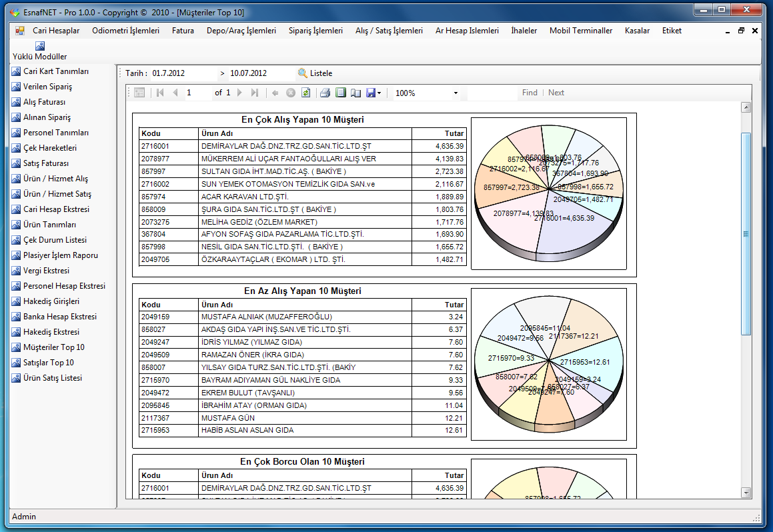The image size is (773, 532).
Task: Open the Alınan Sipariş module
Action: click(x=41, y=117)
